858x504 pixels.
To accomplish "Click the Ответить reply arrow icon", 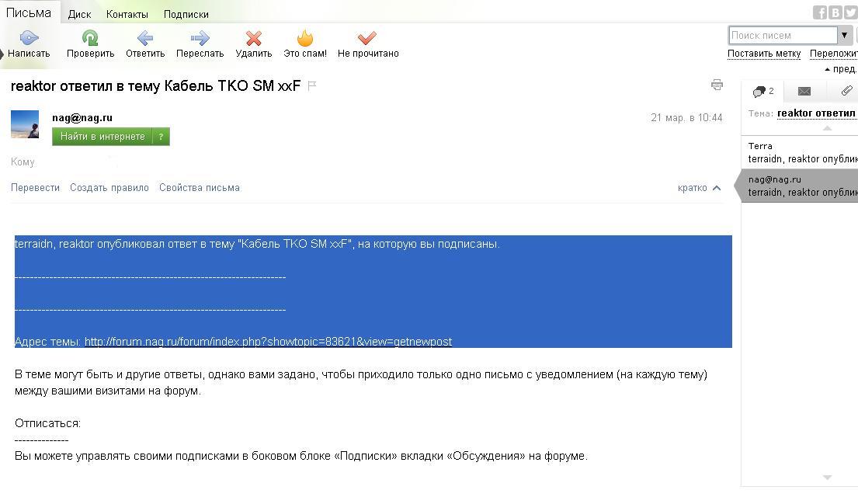I will [x=145, y=38].
